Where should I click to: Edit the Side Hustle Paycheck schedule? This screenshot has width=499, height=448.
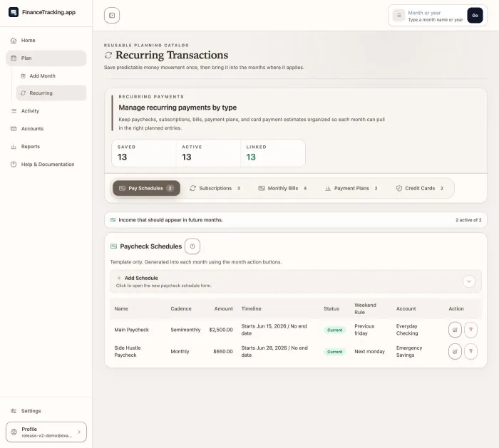pos(455,352)
